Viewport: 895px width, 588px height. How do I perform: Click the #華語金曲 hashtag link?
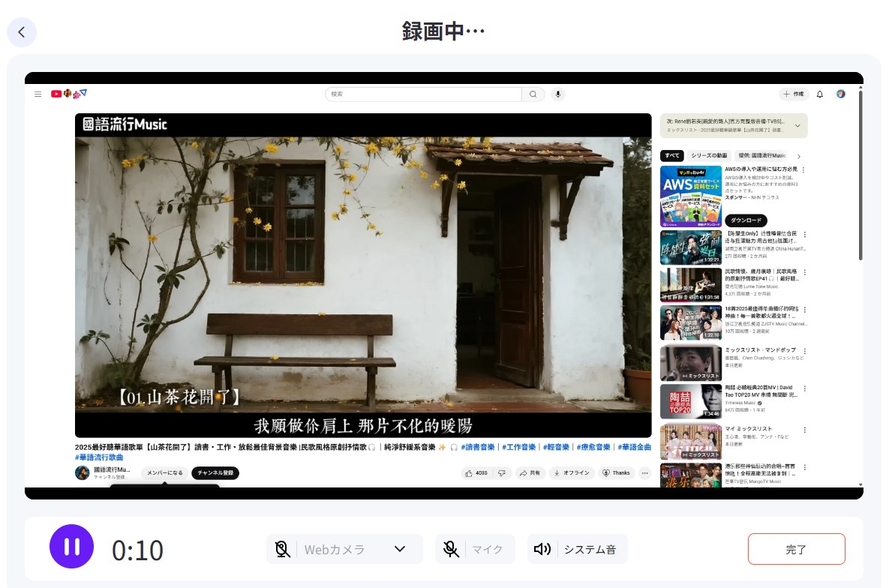(634, 447)
